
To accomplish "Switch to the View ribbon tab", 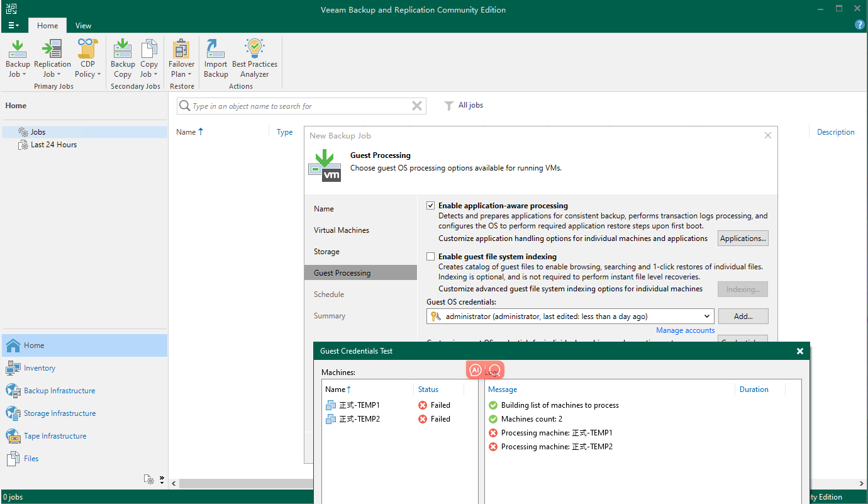I will (x=83, y=25).
